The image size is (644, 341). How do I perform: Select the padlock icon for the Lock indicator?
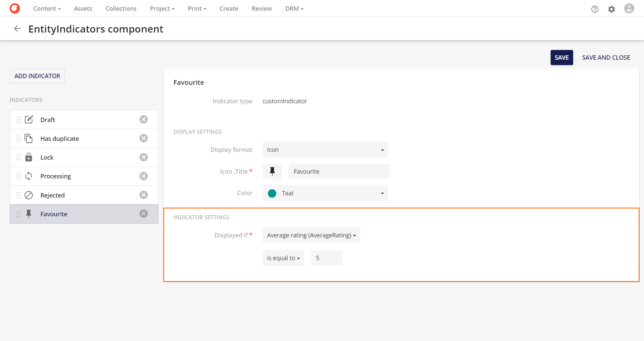(29, 157)
